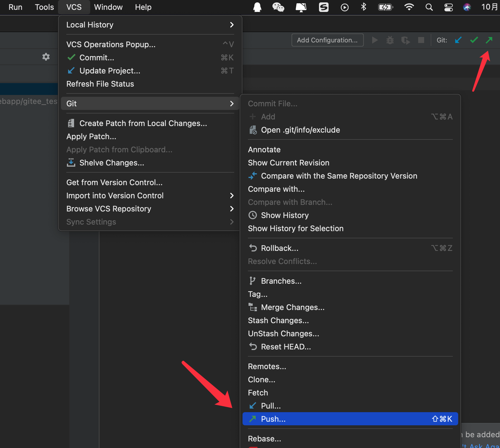Open Spotlight search magnifier
Image resolution: width=500 pixels, height=448 pixels.
429,7
